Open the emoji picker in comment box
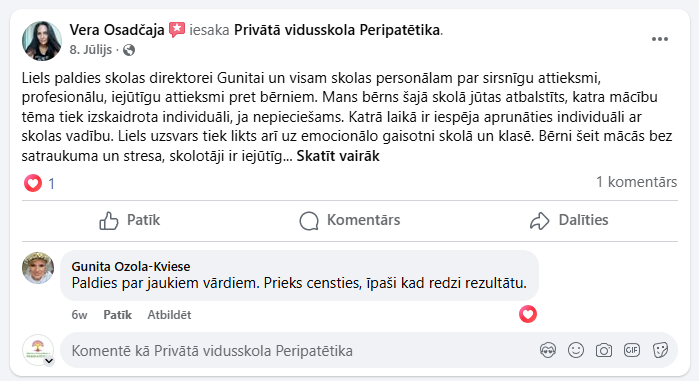The image size is (699, 381). click(x=576, y=350)
